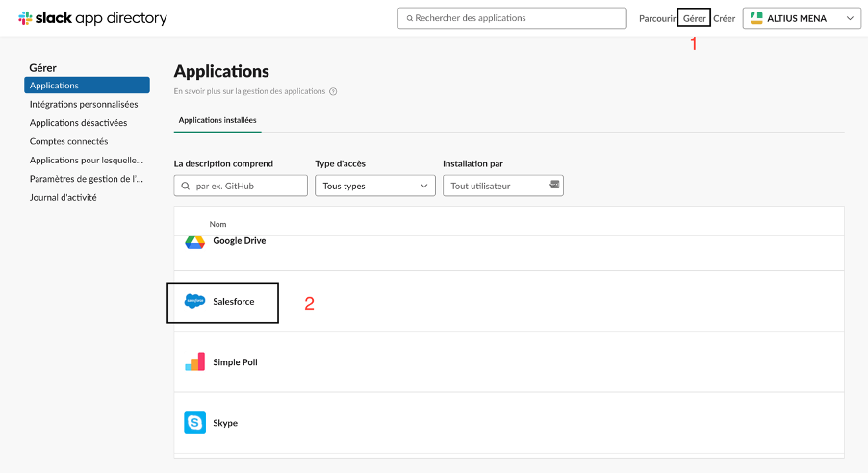868x473 pixels.
Task: Click the Nom column header
Action: [x=217, y=224]
